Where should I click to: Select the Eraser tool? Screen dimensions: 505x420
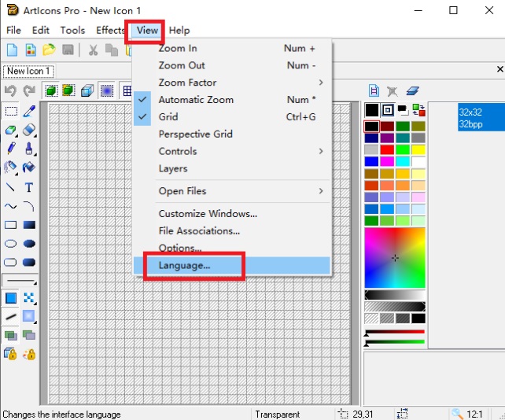click(29, 130)
